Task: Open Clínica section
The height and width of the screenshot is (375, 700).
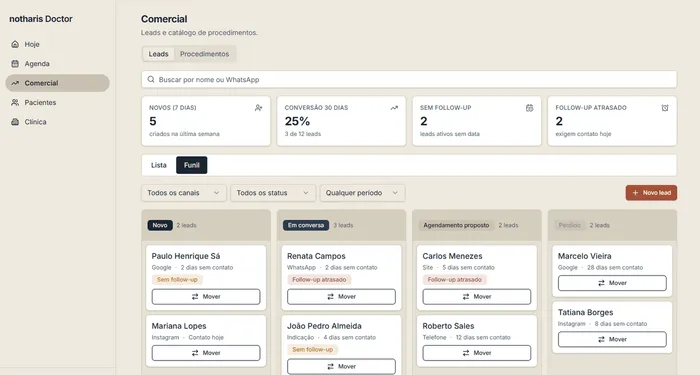Action: pyautogui.click(x=57, y=122)
